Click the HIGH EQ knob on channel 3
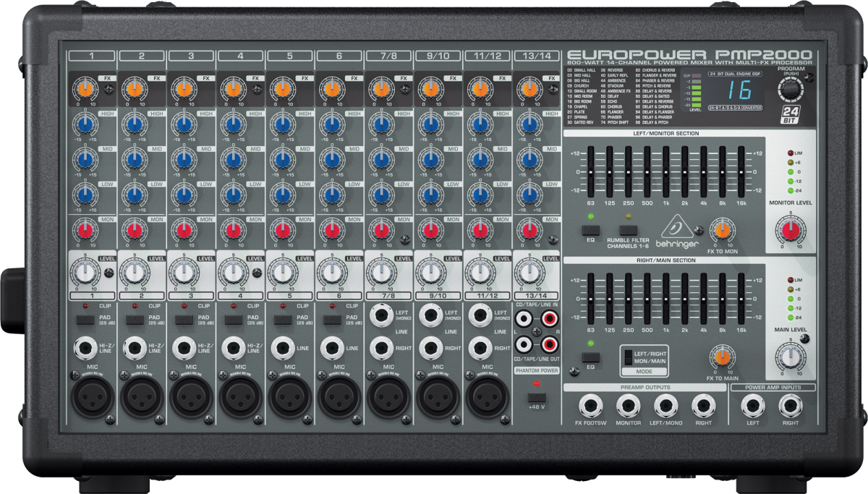 [x=183, y=124]
